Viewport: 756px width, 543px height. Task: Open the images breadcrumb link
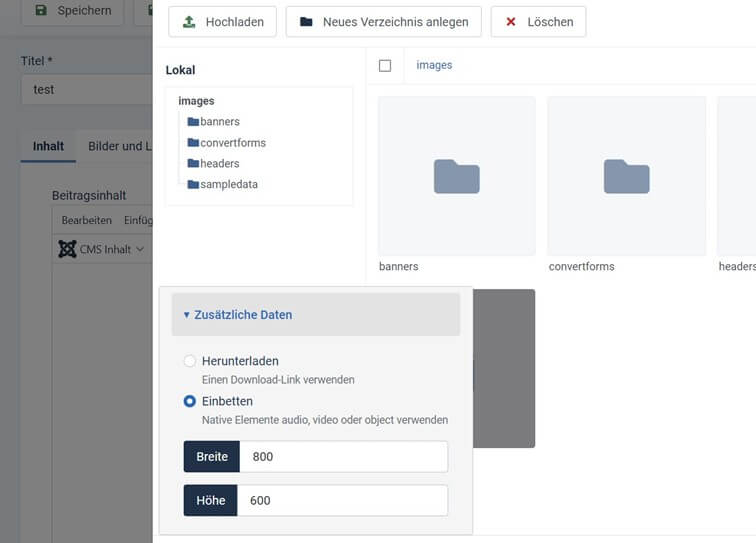(434, 65)
